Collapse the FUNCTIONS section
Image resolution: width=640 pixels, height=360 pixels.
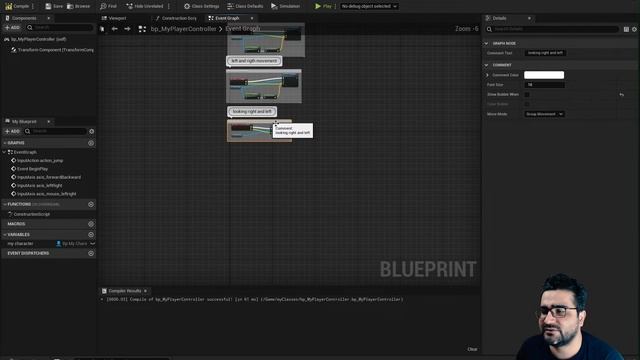pos(5,204)
